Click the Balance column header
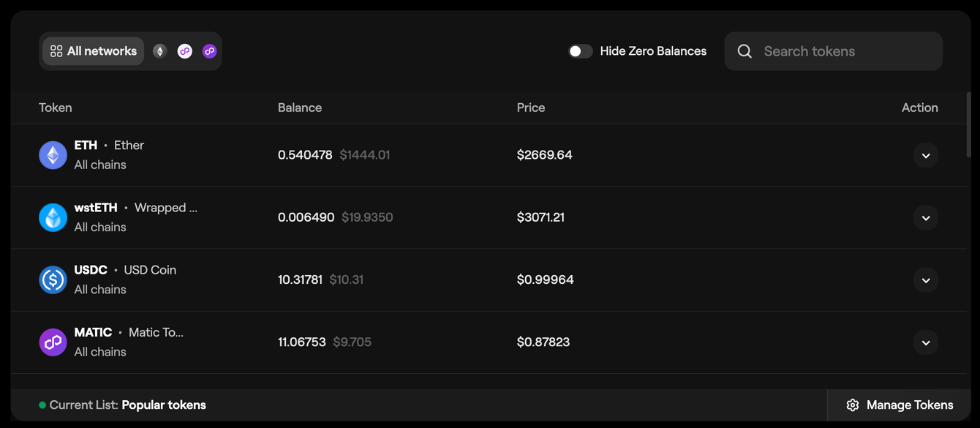 [299, 108]
